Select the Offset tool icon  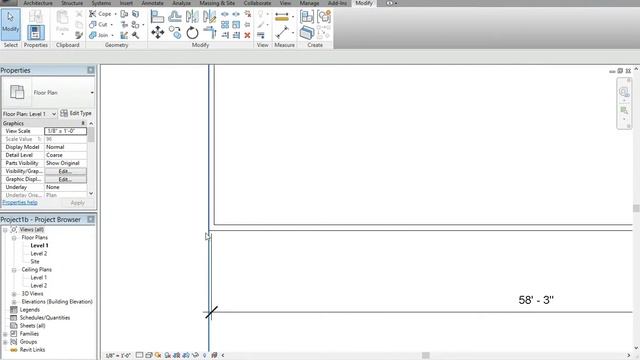click(175, 16)
